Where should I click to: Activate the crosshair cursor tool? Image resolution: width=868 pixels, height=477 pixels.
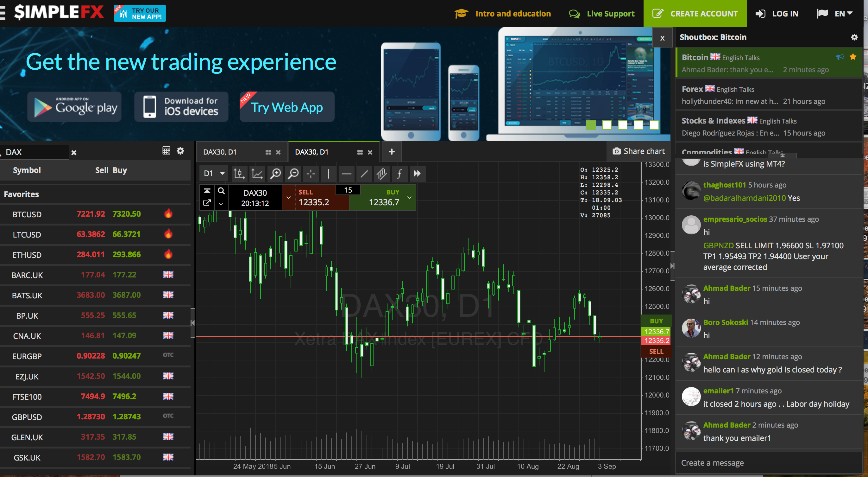[x=311, y=174]
